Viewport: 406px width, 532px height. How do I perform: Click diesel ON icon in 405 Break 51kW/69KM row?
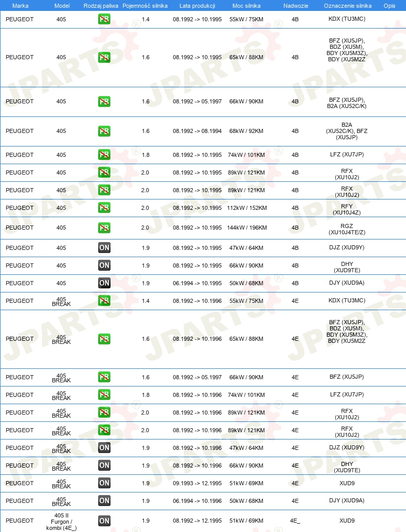104,483
